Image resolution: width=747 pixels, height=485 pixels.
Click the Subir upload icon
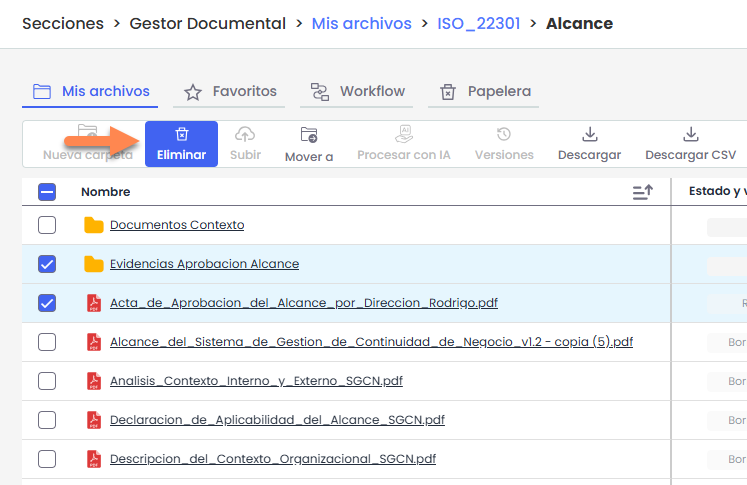[x=245, y=135]
